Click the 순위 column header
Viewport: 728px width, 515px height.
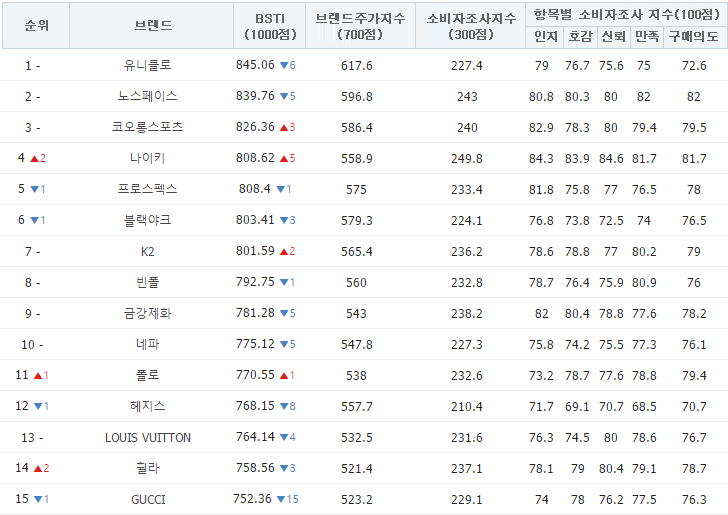click(36, 26)
